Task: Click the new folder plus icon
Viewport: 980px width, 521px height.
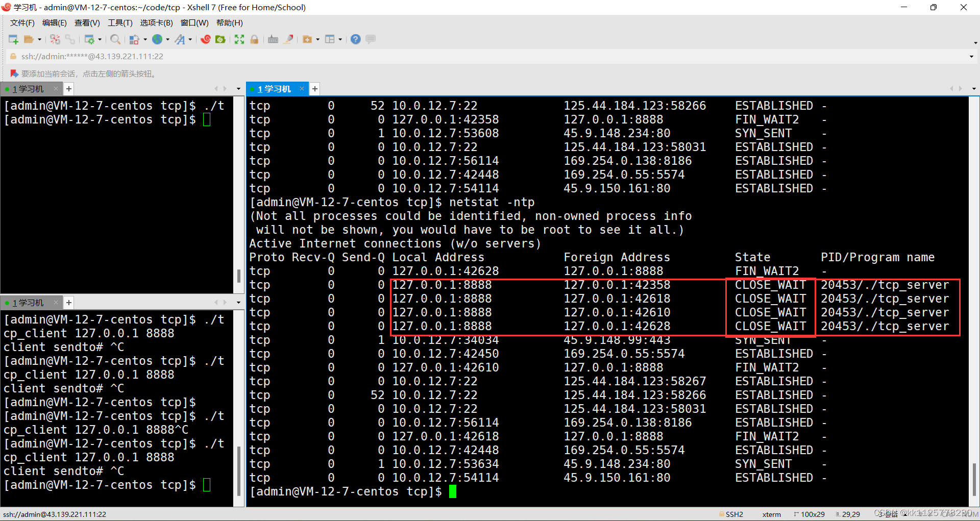Action: pos(307,39)
